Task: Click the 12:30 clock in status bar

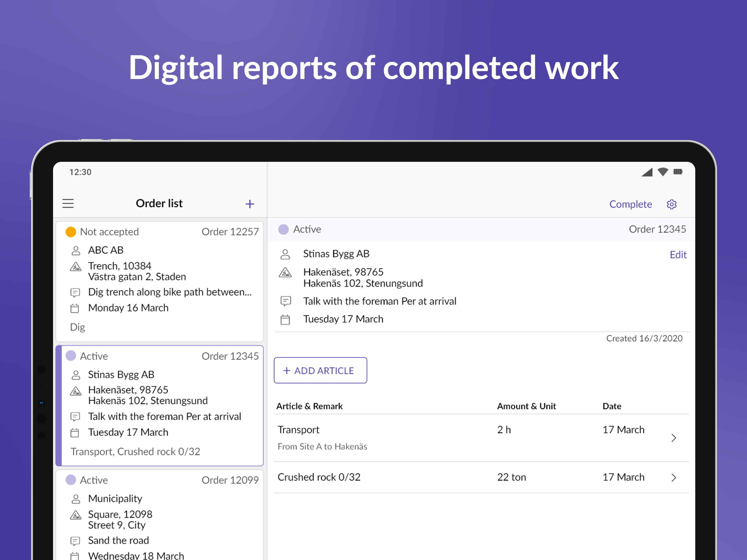Action: [x=80, y=172]
